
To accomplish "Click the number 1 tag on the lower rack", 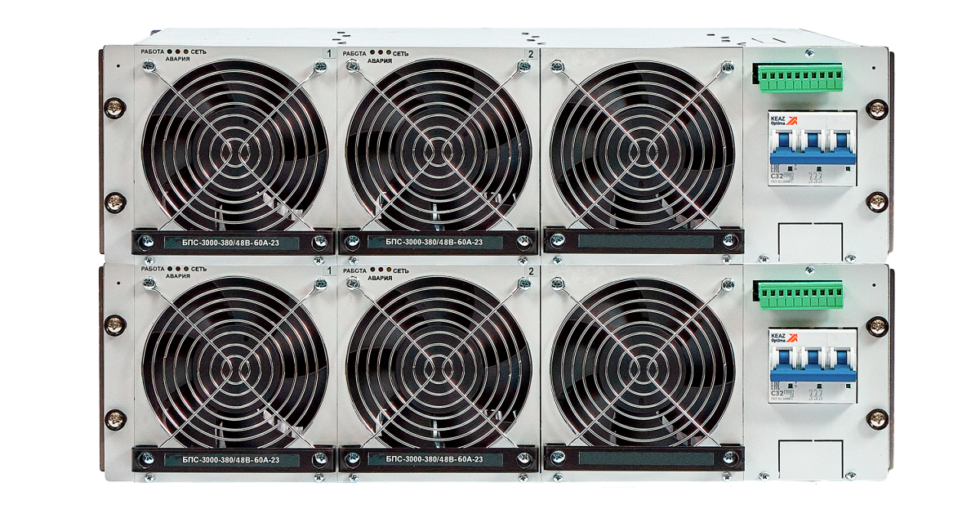I will click(328, 270).
